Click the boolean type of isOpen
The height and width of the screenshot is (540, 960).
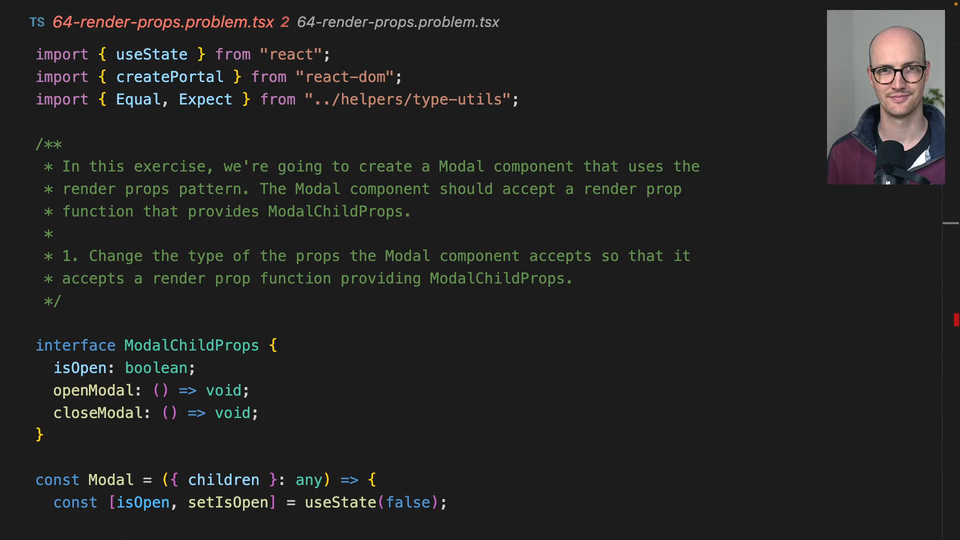pyautogui.click(x=156, y=368)
